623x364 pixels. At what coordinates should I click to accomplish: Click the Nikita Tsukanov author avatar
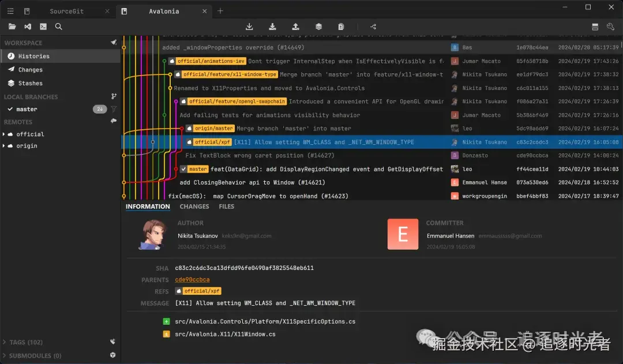(x=152, y=234)
